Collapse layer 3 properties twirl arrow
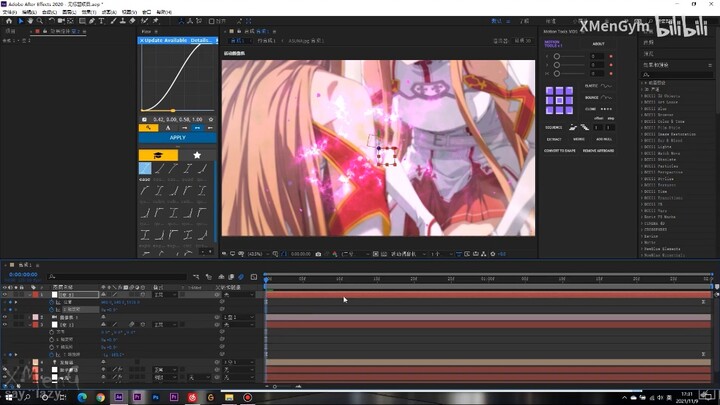 pyautogui.click(x=30, y=325)
